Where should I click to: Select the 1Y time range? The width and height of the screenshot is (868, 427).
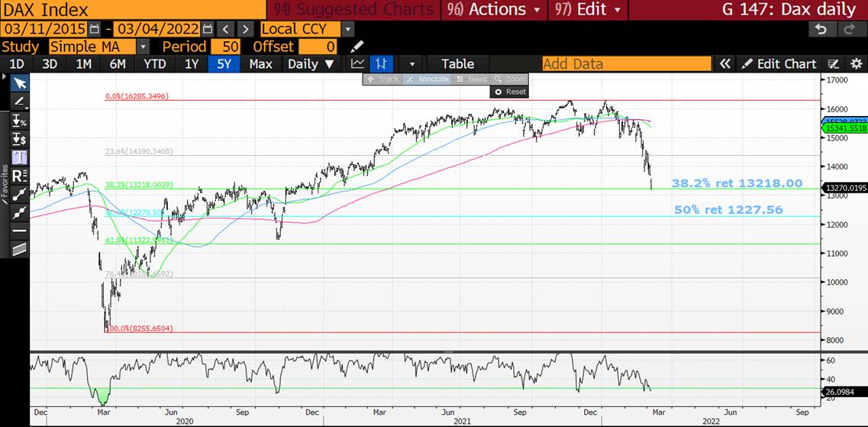click(191, 63)
